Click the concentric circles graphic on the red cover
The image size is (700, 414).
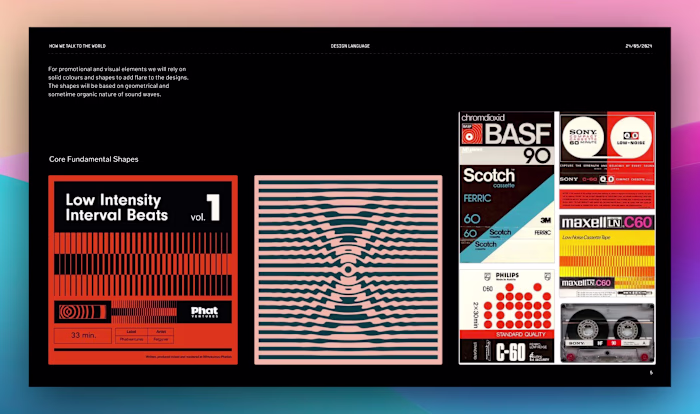click(82, 312)
